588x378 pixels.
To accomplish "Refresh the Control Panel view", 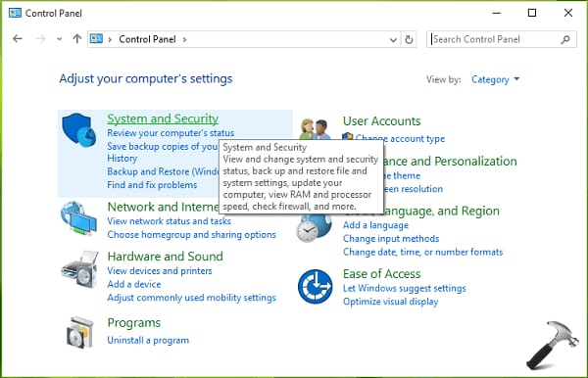I will (409, 39).
